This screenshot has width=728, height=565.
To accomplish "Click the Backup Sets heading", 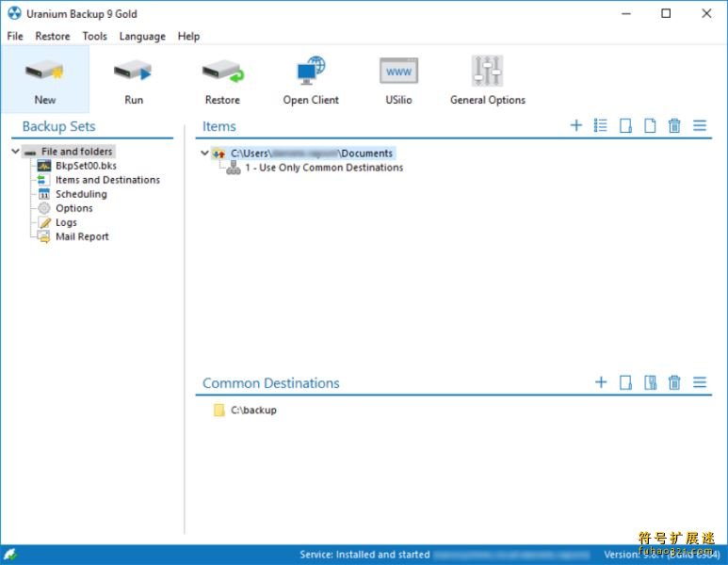I will coord(58,126).
